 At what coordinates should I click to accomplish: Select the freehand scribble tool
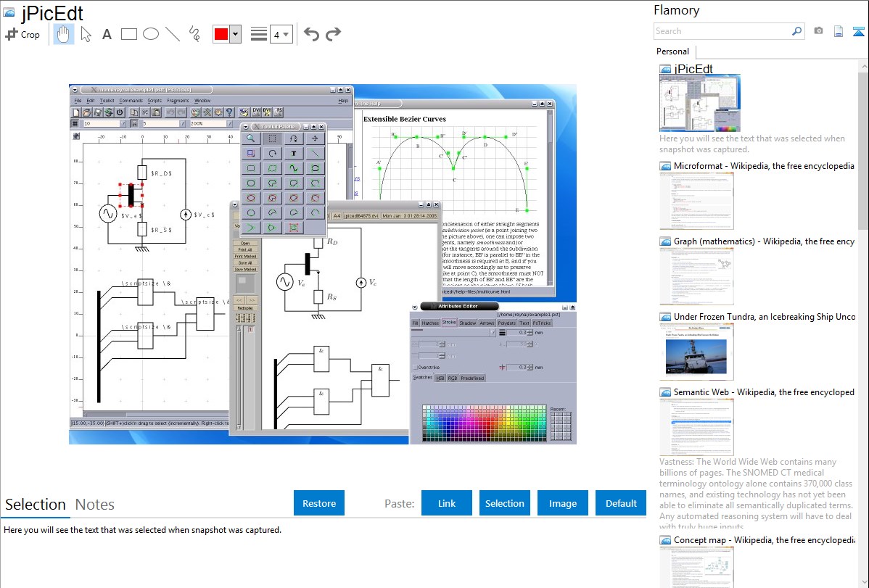pyautogui.click(x=194, y=34)
